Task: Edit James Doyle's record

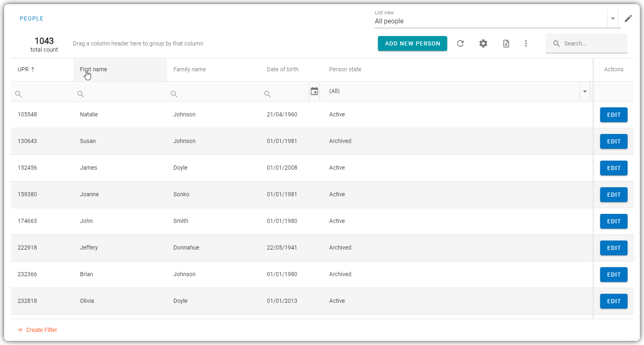Action: pos(614,168)
